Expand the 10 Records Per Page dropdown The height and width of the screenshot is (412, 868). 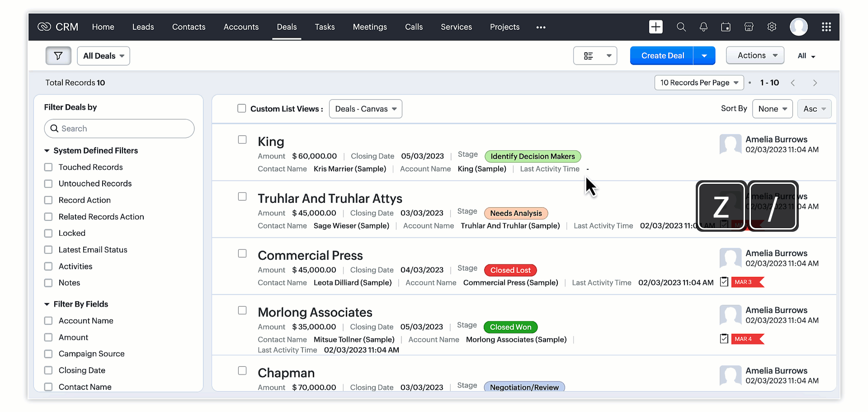coord(699,83)
